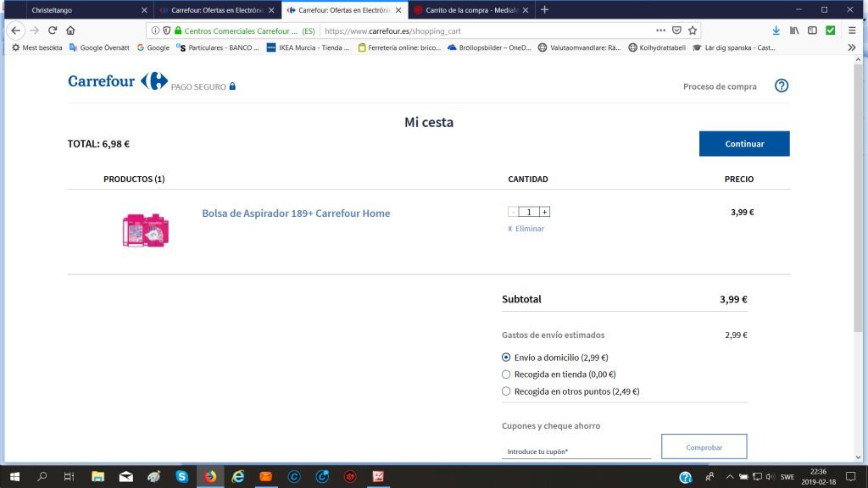Switch to the inactive Carrefour Ofertas tab
Screen dimensions: 868x488
click(216, 10)
